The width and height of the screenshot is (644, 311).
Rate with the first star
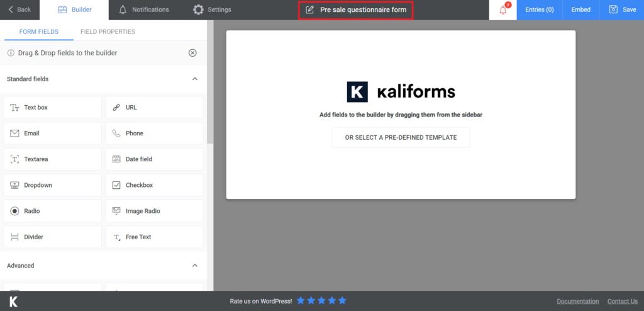coord(301,301)
